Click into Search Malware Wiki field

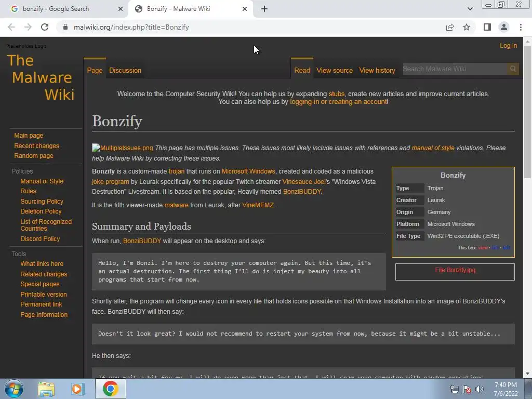[455, 69]
